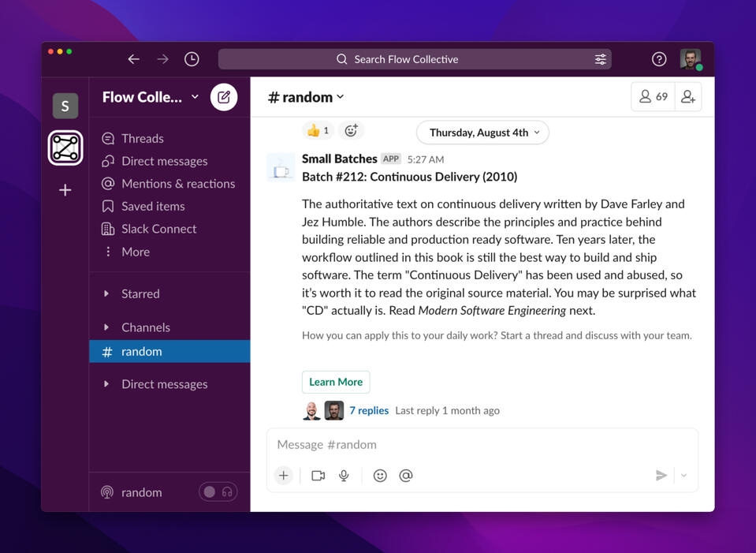The height and width of the screenshot is (553, 756).
Task: Compose a new message with the pencil icon
Action: (224, 97)
